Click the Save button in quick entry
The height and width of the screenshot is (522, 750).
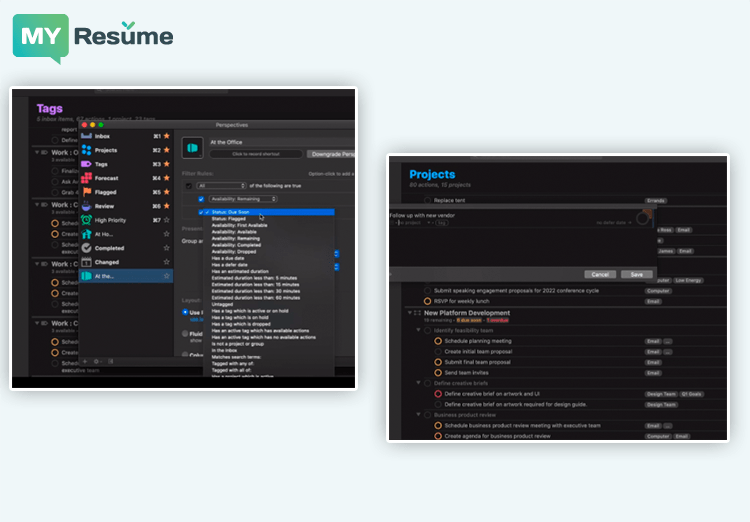pyautogui.click(x=637, y=273)
